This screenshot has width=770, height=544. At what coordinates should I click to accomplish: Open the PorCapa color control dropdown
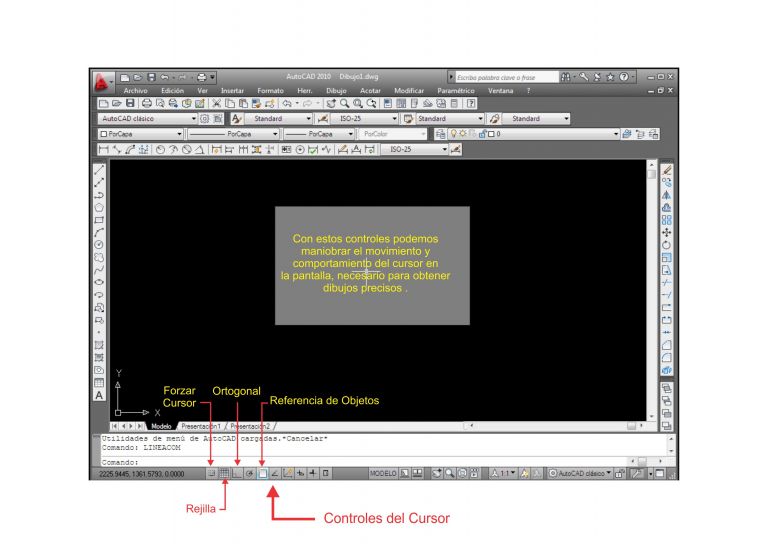(x=140, y=134)
